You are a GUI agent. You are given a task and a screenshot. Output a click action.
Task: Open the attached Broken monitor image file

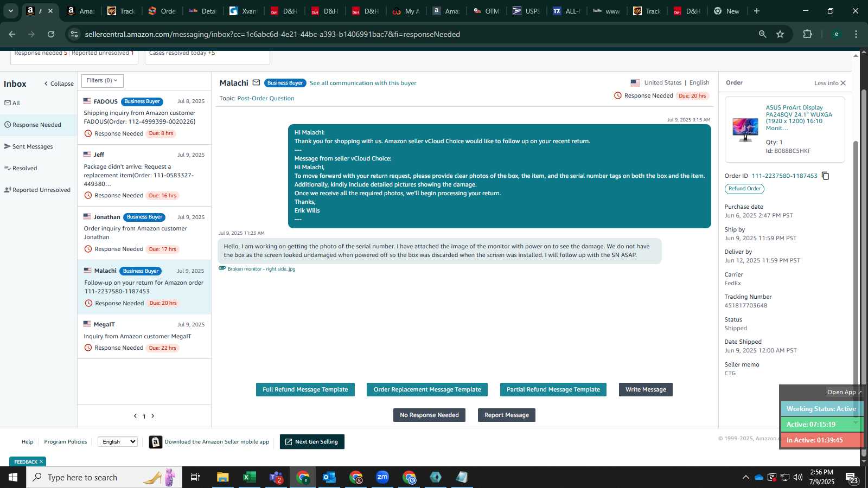261,269
